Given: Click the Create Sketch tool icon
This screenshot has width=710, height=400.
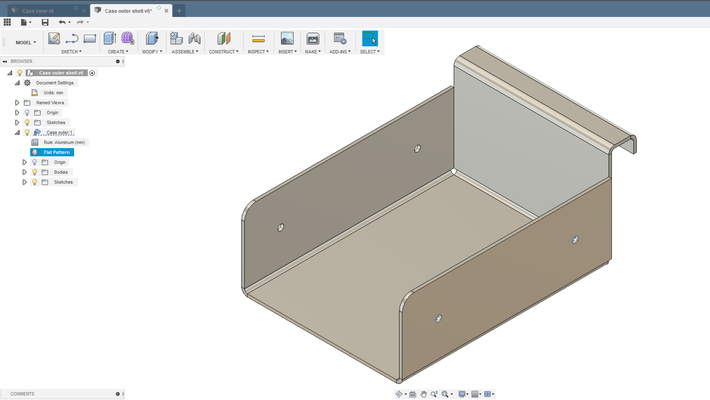Looking at the screenshot, I should click(x=54, y=39).
